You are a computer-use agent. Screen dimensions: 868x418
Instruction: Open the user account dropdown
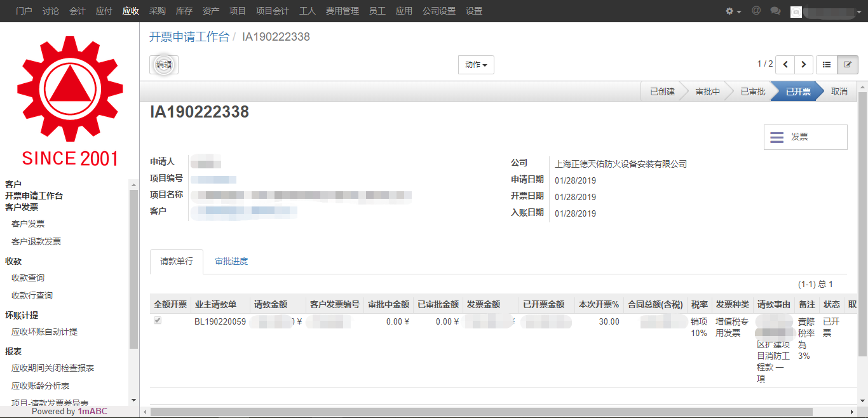825,11
